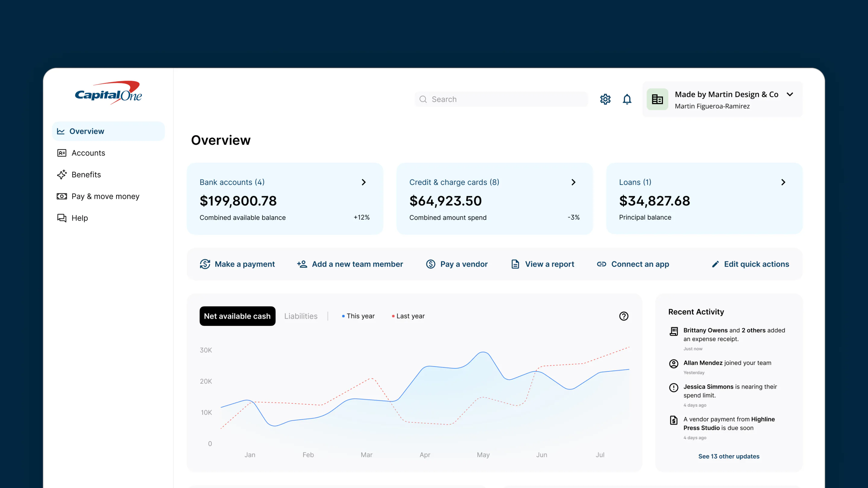868x488 pixels.
Task: Open the notifications bell
Action: pos(627,99)
